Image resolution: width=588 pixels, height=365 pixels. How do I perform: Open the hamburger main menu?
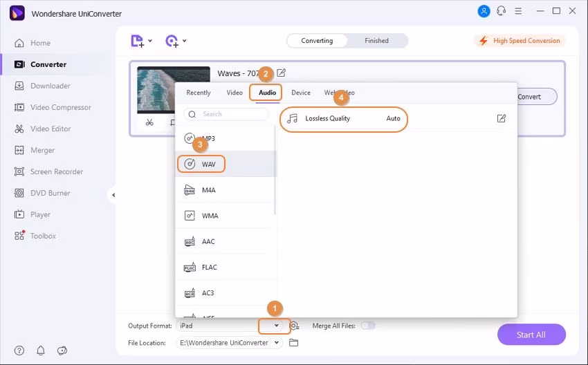coord(518,11)
